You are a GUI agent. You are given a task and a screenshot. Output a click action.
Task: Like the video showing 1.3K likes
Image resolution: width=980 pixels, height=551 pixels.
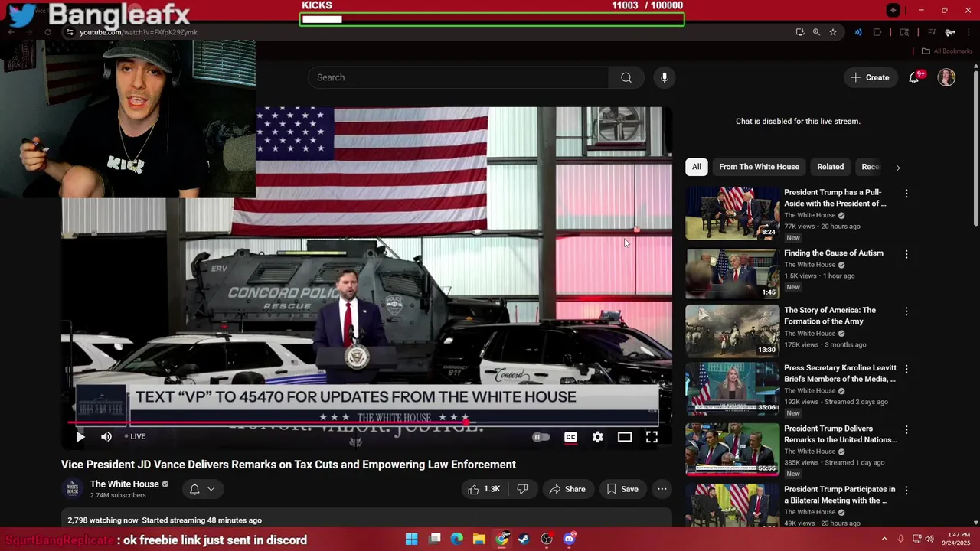click(484, 489)
